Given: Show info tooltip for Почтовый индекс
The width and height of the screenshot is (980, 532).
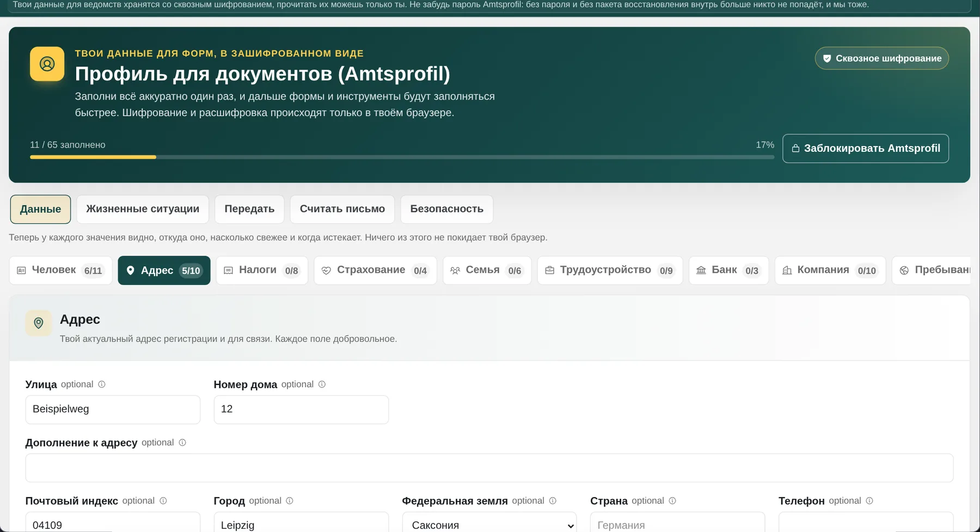Looking at the screenshot, I should coord(163,501).
